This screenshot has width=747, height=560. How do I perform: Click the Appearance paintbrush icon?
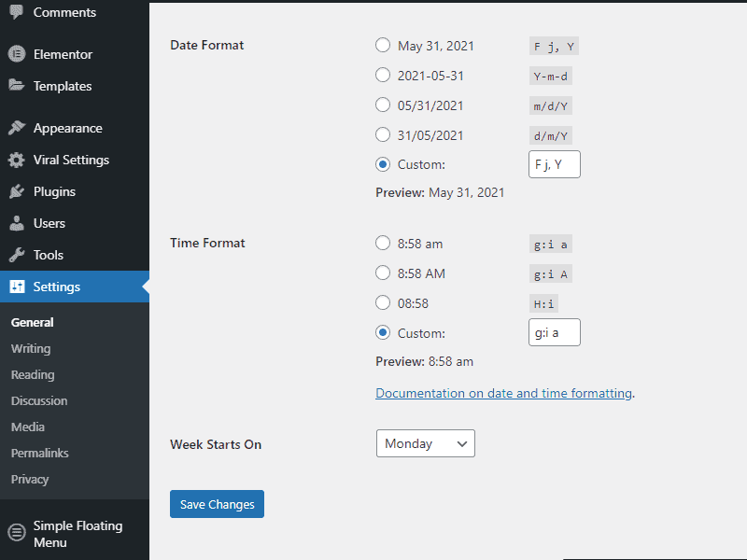point(17,128)
